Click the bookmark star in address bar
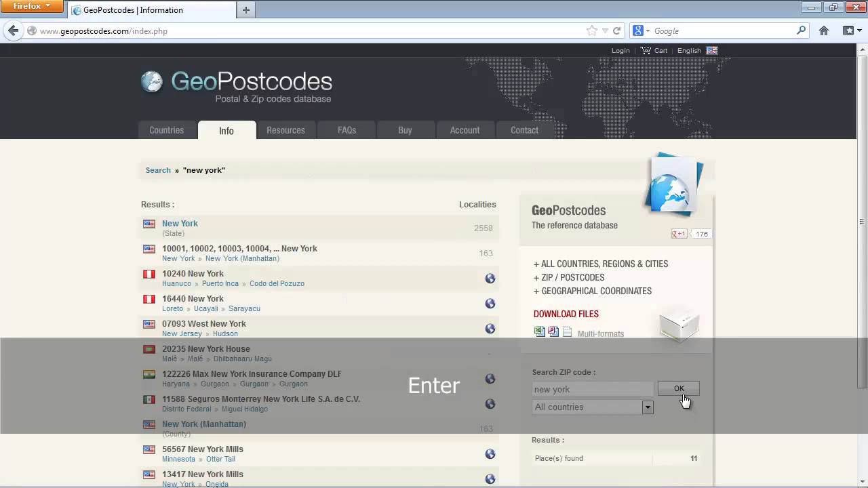This screenshot has width=868, height=488. pos(592,30)
